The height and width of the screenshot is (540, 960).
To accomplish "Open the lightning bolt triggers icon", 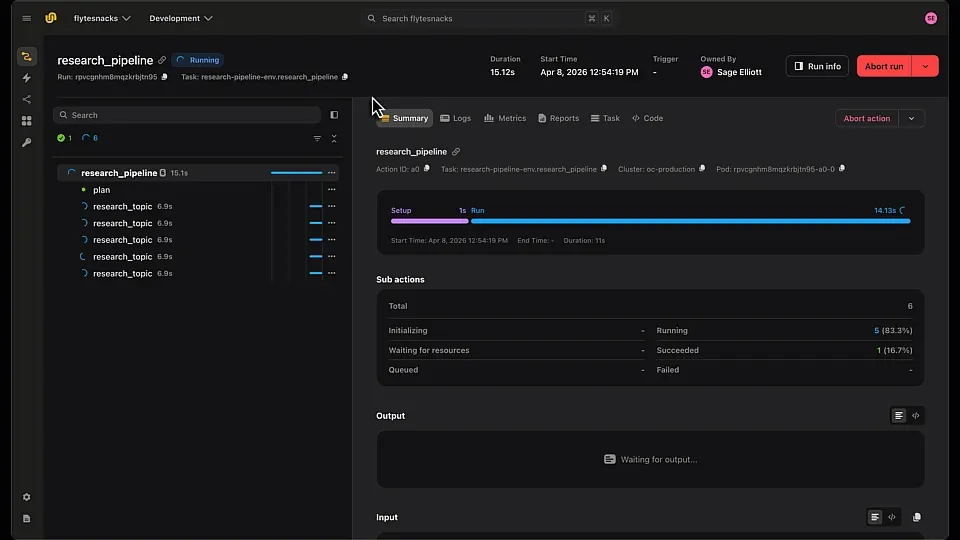I will (x=26, y=78).
